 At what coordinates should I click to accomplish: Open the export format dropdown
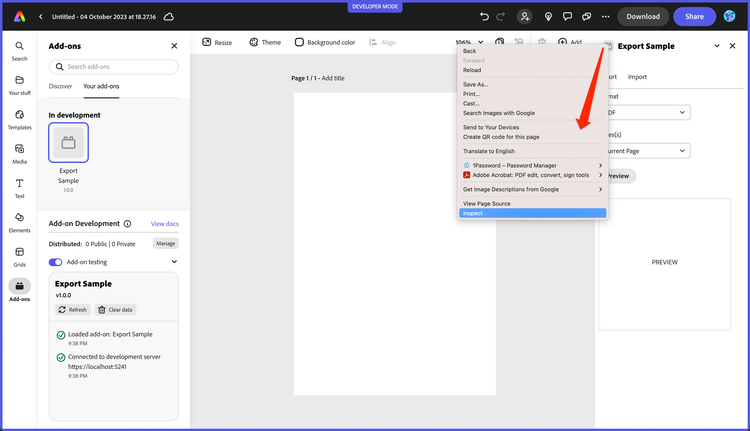coord(645,113)
